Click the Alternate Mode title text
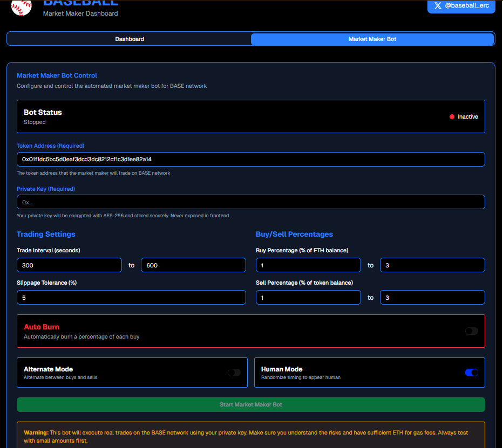The height and width of the screenshot is (448, 503). point(48,369)
